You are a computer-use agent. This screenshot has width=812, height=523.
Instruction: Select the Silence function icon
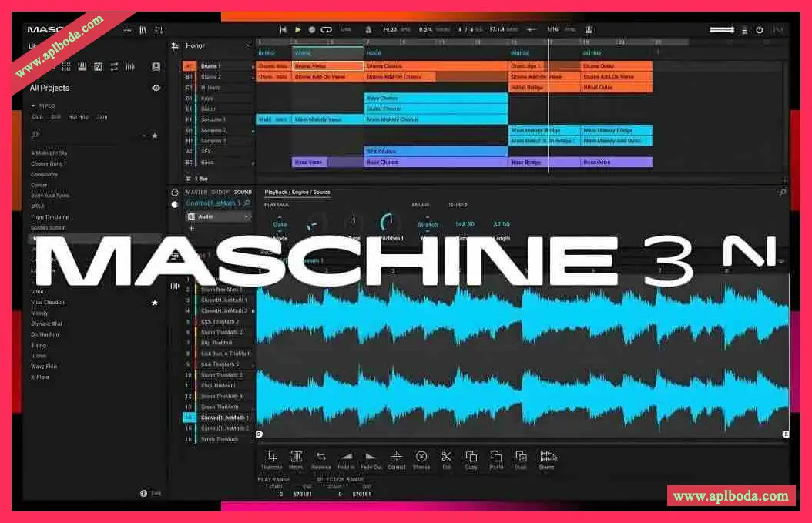[x=422, y=456]
